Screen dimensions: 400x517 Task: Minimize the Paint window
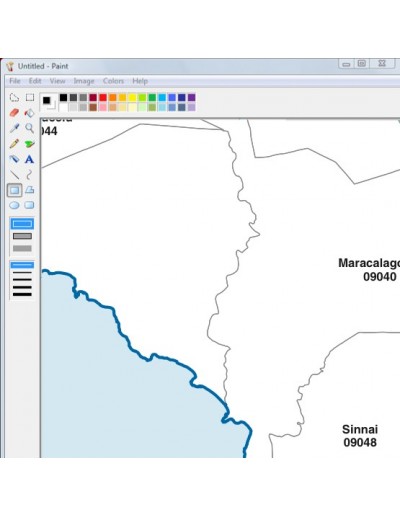pos(346,64)
